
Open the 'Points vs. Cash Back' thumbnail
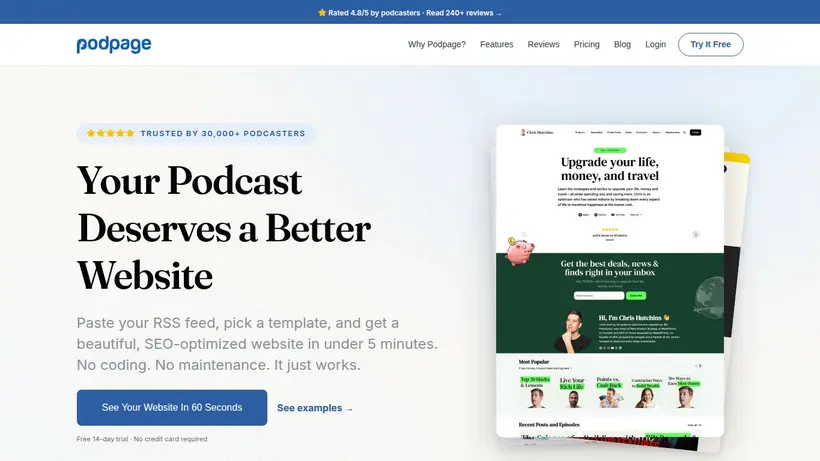coord(609,392)
